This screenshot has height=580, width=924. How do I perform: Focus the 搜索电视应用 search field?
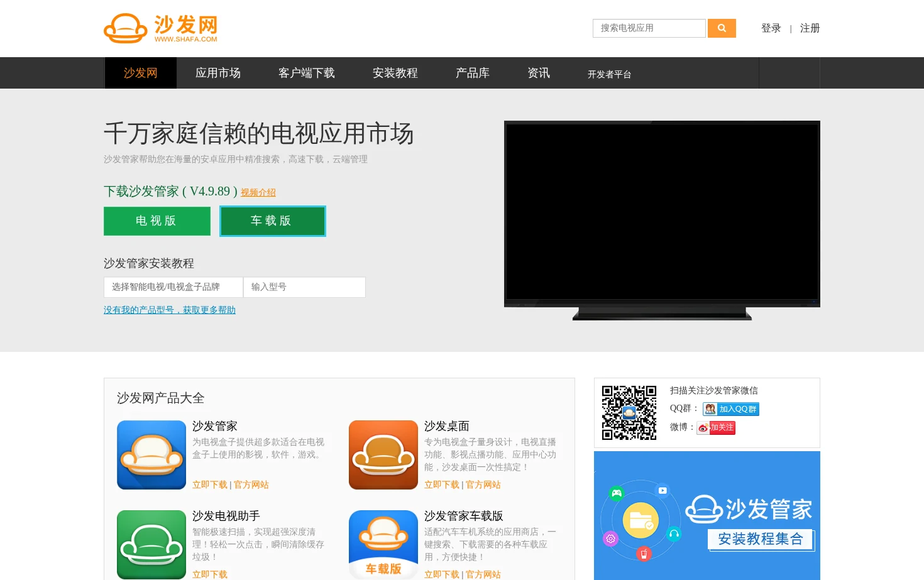[x=649, y=28]
